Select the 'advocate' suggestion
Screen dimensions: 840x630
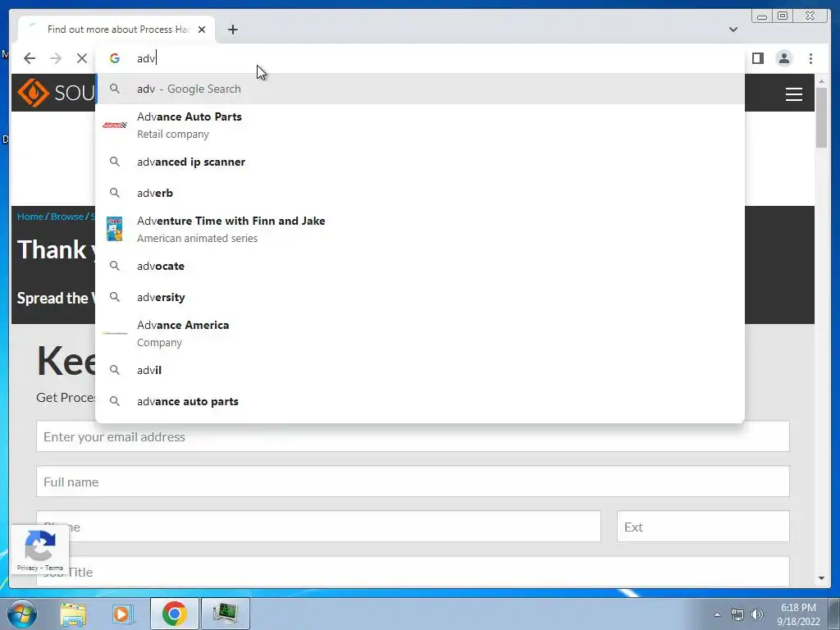tap(420, 266)
